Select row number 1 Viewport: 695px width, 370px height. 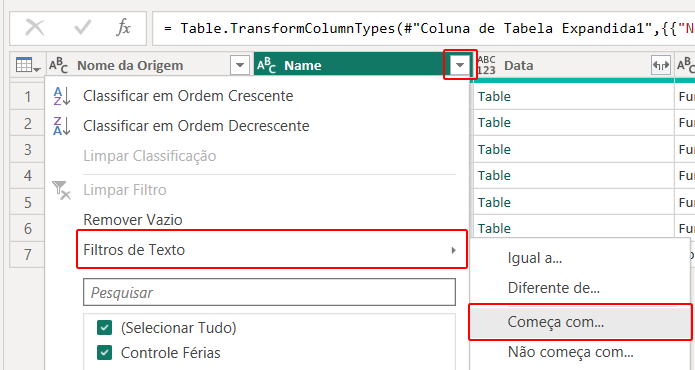click(x=27, y=96)
